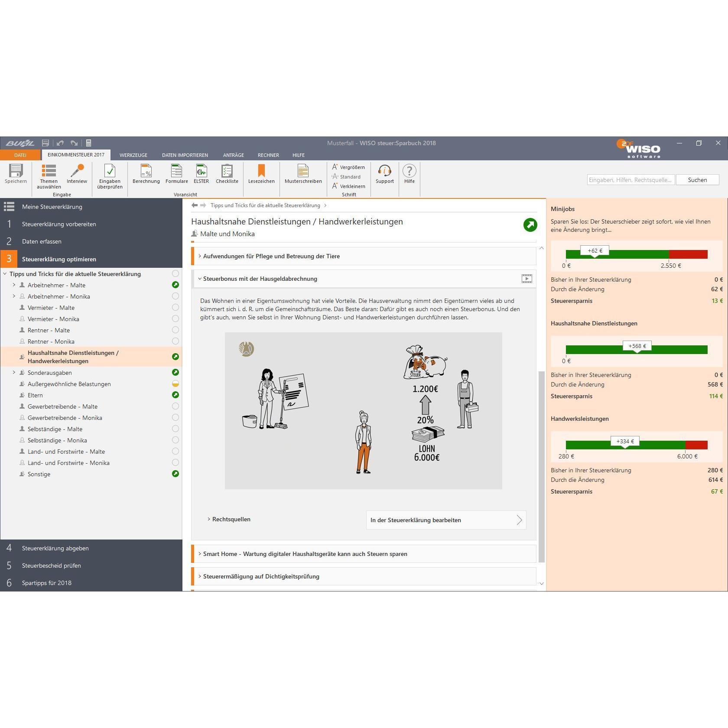Open Musterschreiben document icon
728x728 pixels.
coord(303,171)
